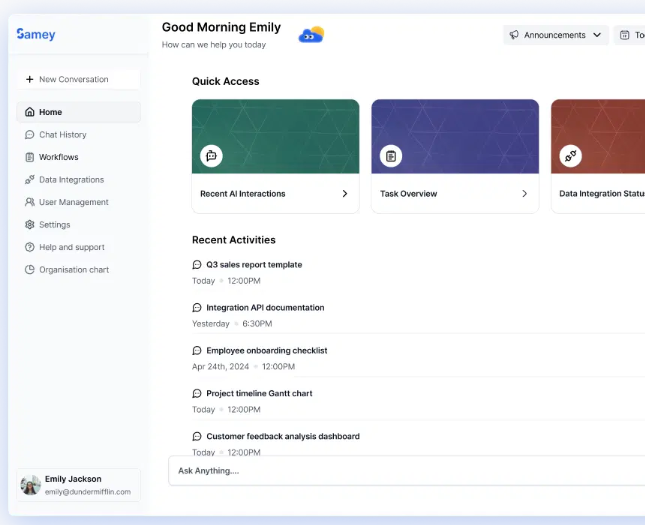Open Integration API documentation activity
This screenshot has height=525, width=645.
click(x=265, y=307)
